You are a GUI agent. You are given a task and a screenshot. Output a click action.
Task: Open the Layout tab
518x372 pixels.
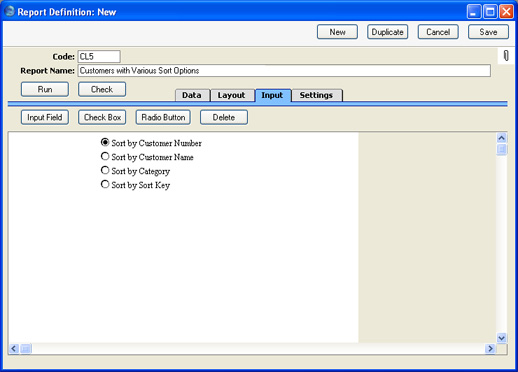pos(232,95)
